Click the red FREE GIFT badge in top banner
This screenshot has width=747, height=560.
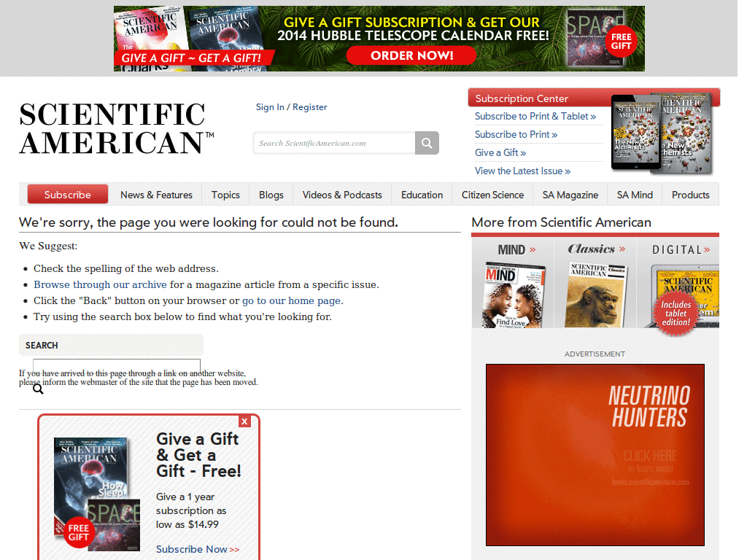622,41
